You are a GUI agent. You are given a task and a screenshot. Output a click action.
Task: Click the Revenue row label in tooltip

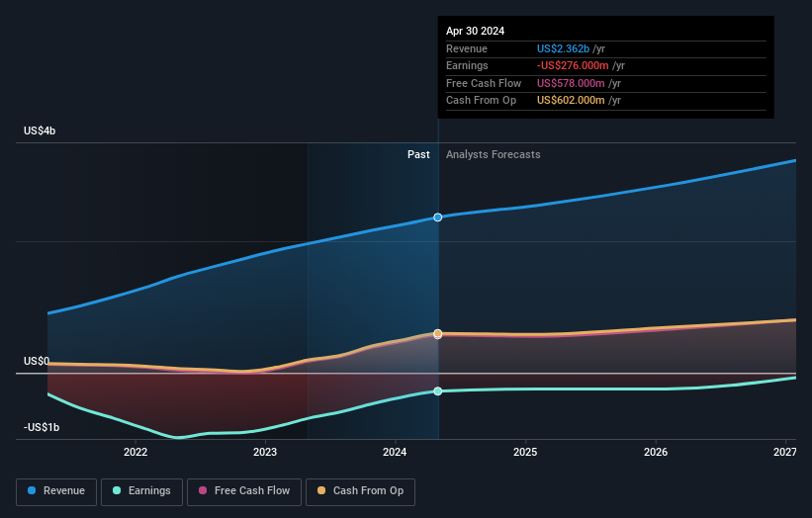click(x=467, y=48)
